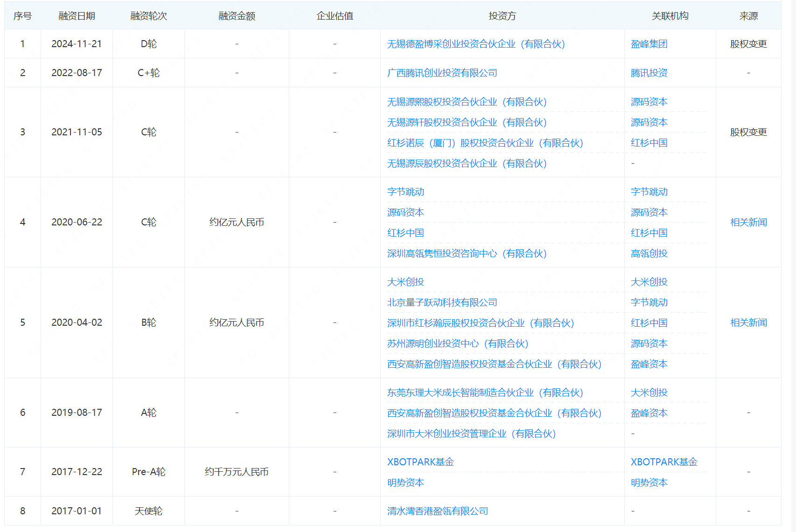Open investor 无锡德盈博采创业投资合伙企业 link
Image resolution: width=796 pixels, height=532 pixels.
[476, 44]
